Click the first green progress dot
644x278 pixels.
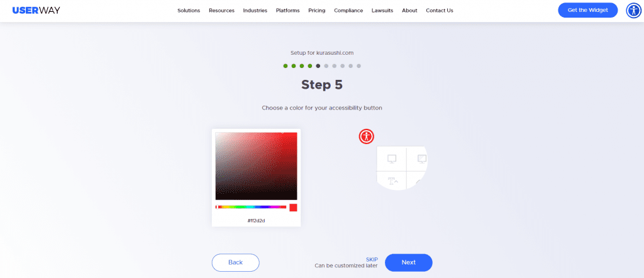coord(286,65)
